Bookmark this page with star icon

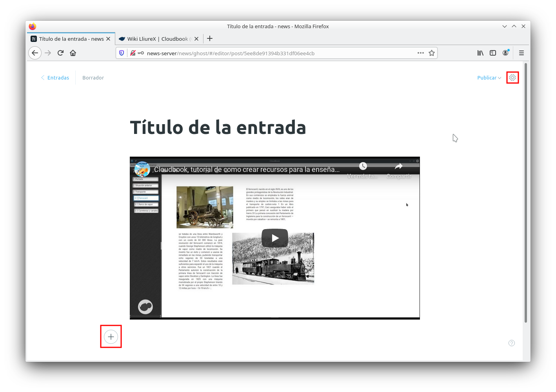coord(431,53)
